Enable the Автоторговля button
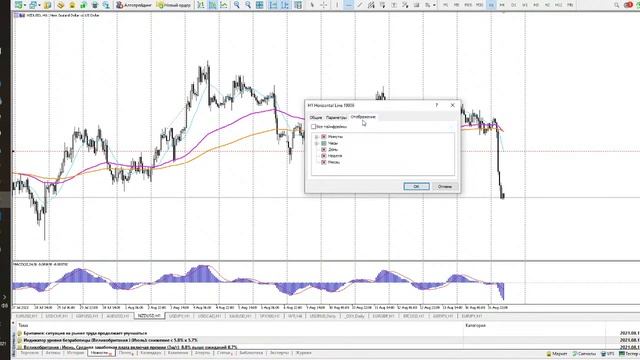 (x=134, y=5)
